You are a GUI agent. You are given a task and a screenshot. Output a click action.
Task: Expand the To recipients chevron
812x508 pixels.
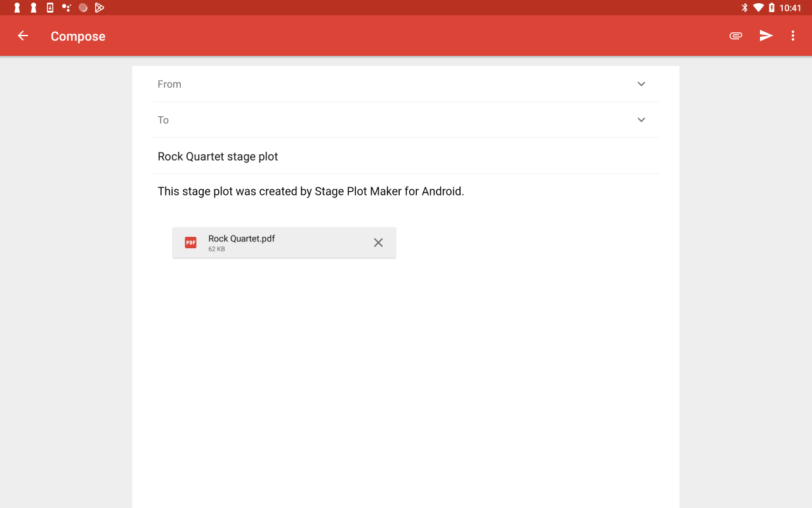641,119
